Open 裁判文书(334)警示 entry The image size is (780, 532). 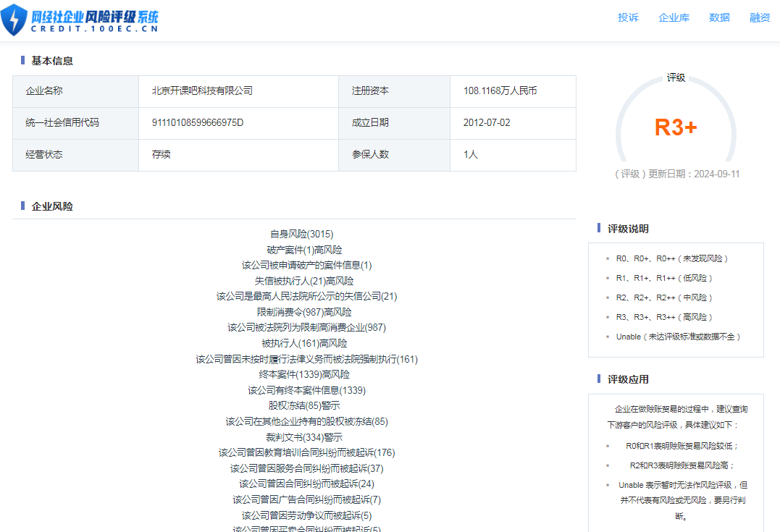304,437
